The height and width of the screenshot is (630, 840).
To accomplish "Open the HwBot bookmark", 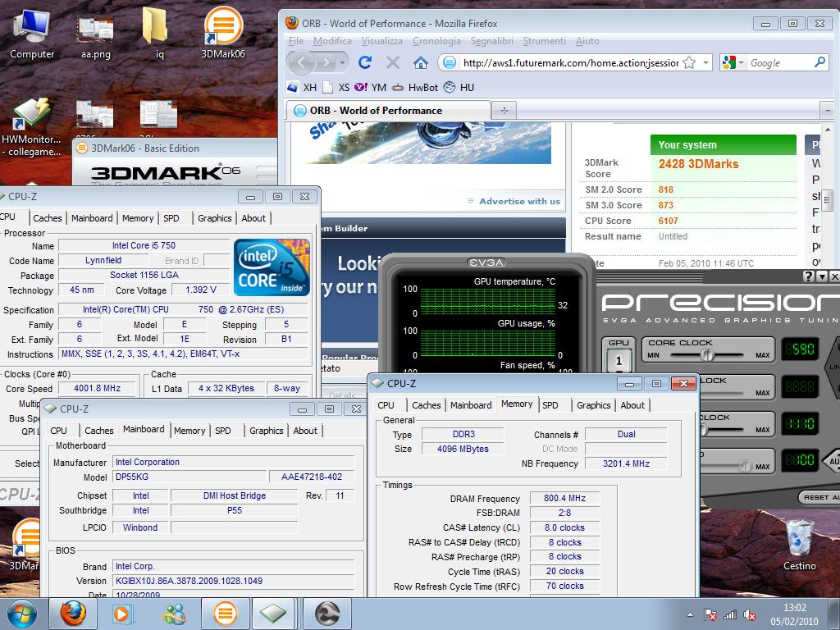I will [415, 87].
